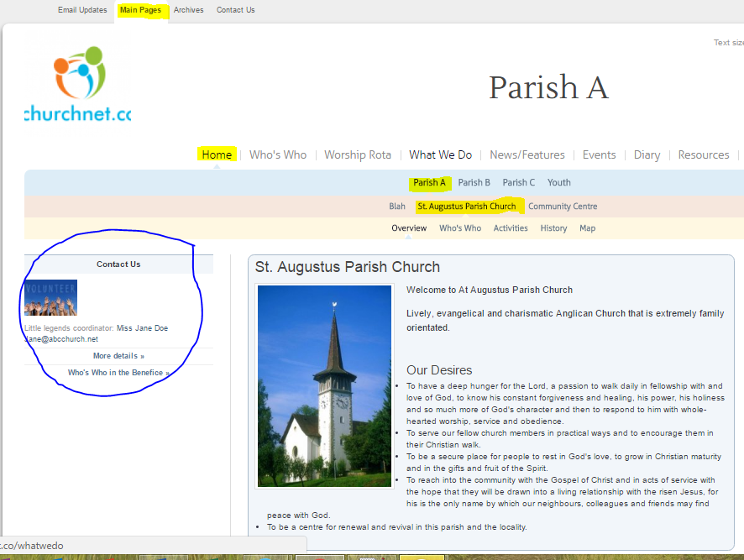This screenshot has width=744, height=560.
Task: Navigate to News/Features
Action: pyautogui.click(x=527, y=154)
